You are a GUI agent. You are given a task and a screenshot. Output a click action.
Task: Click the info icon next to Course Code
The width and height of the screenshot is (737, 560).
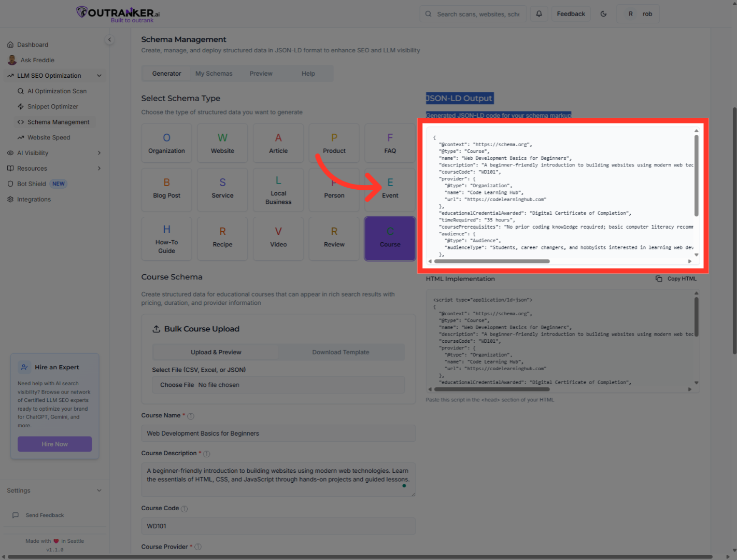184,509
